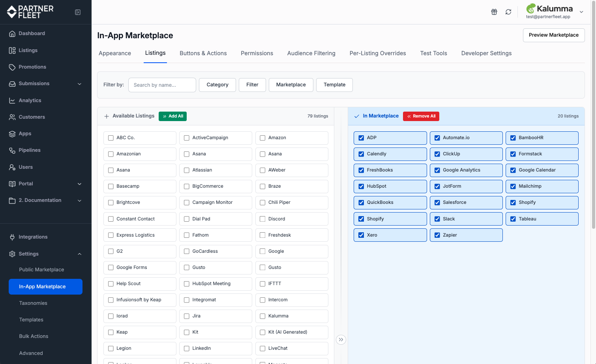Switch to the Buttons & Actions tab
This screenshot has width=596, height=364.
point(203,53)
